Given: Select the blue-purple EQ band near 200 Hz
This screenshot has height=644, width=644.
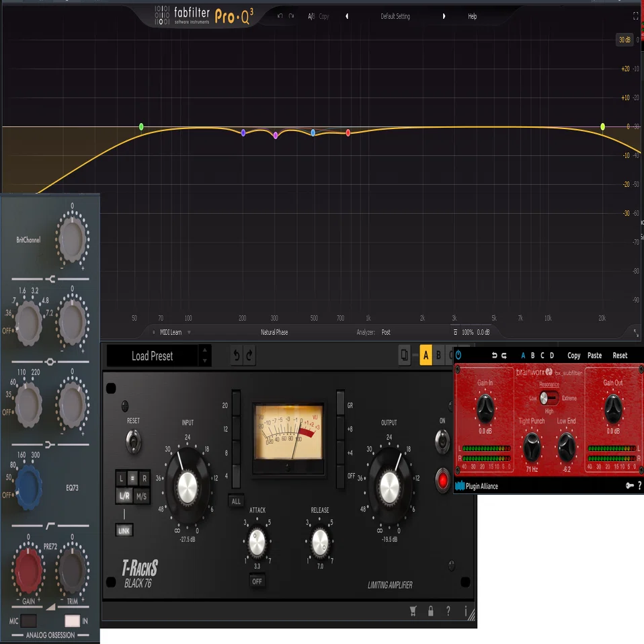Looking at the screenshot, I should [x=243, y=132].
